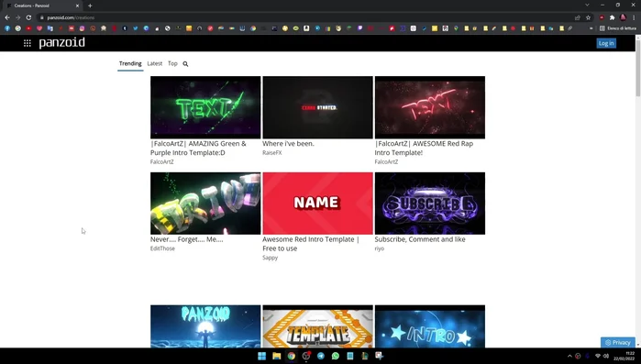Open a new browser tab
This screenshot has width=641, height=364.
pyautogui.click(x=90, y=6)
